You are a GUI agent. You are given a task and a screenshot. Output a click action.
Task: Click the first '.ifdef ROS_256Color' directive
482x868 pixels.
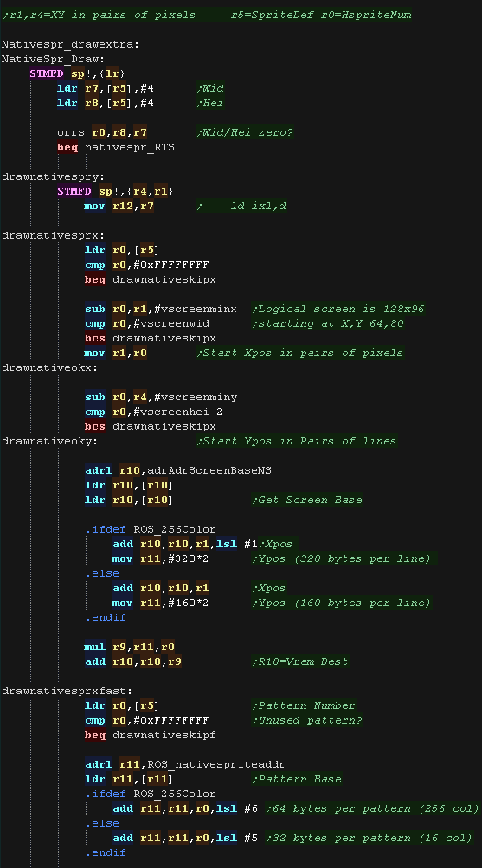pos(151,529)
